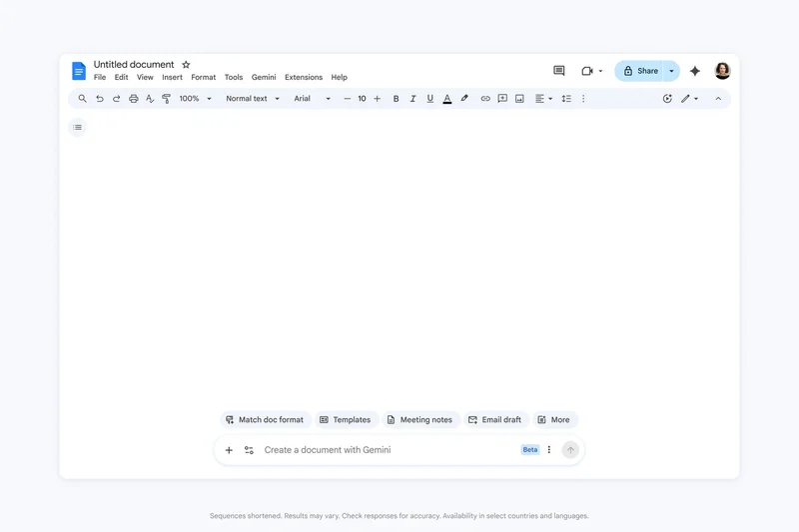Open the Insert menu

(172, 78)
